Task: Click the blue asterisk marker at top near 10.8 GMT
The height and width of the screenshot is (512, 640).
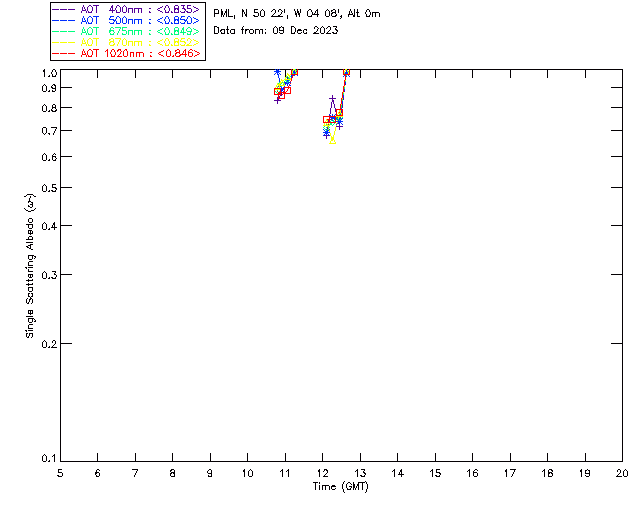Action: [x=277, y=73]
